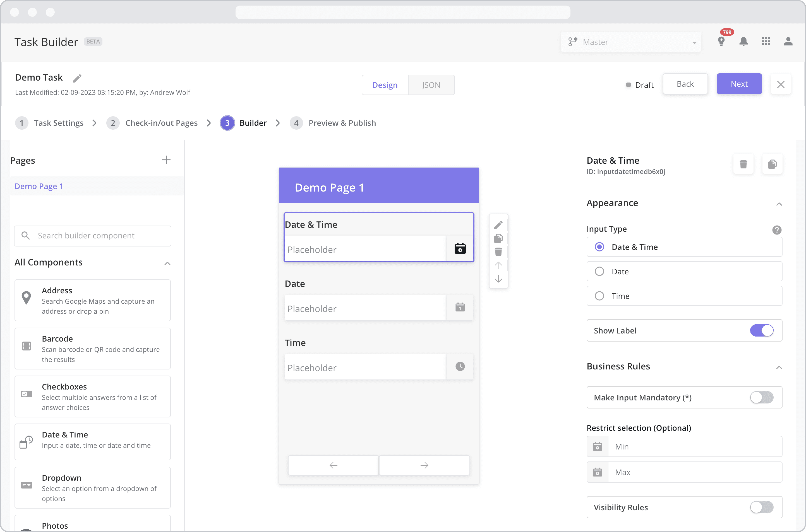The width and height of the screenshot is (806, 532).
Task: Open the Date & Time field calendar-clock picker
Action: 460,248
